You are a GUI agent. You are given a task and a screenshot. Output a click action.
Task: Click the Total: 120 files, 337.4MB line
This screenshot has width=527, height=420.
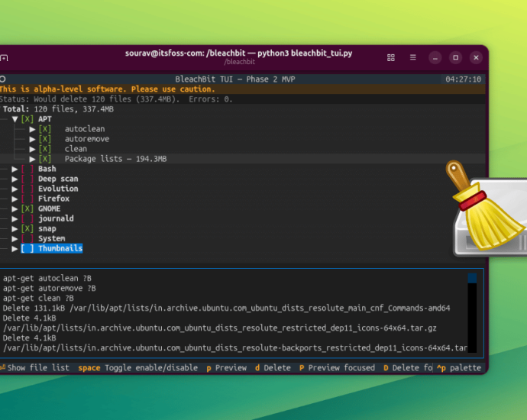point(58,109)
